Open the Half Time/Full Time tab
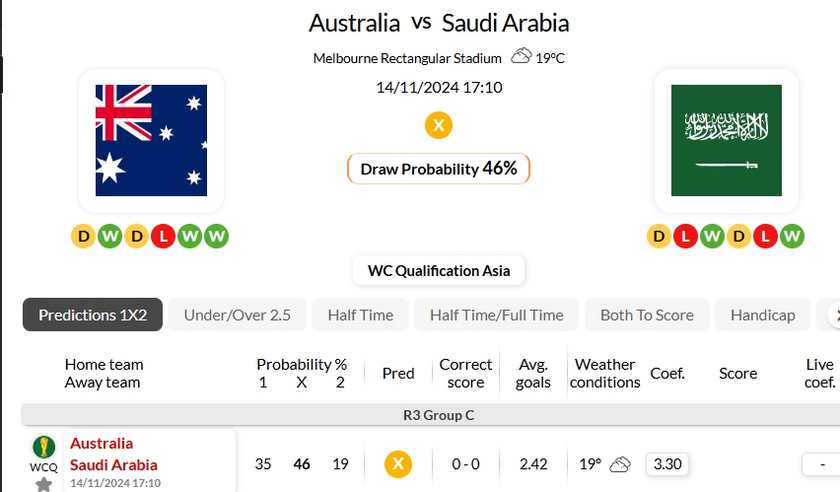Screen dimensions: 840x492 [x=496, y=315]
